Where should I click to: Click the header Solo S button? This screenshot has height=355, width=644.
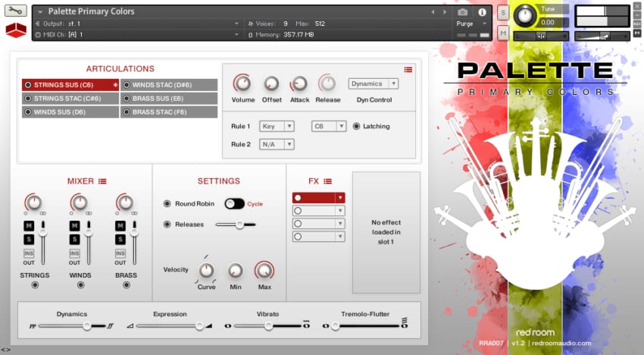tap(503, 13)
